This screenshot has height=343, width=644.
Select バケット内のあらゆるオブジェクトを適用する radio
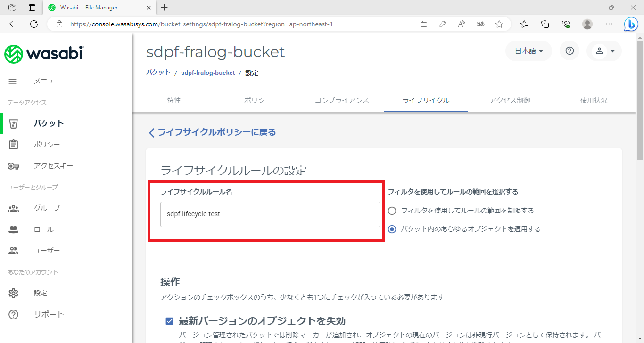pyautogui.click(x=392, y=229)
